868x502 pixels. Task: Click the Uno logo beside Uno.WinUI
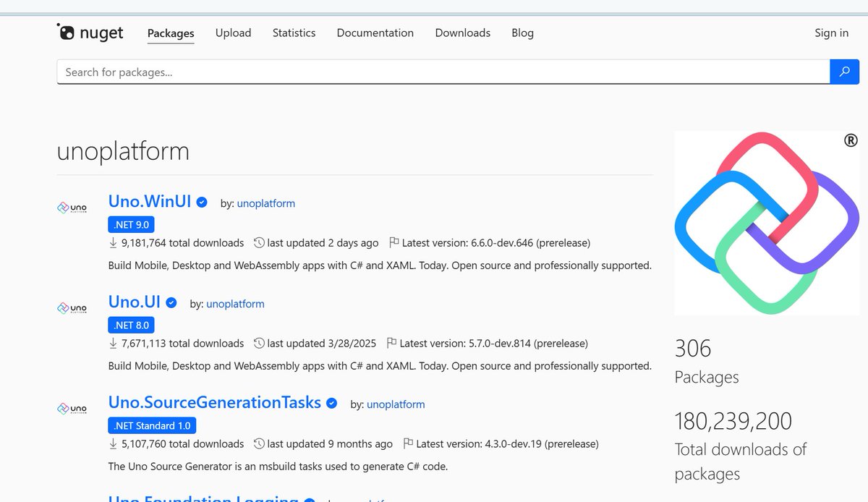click(x=72, y=208)
